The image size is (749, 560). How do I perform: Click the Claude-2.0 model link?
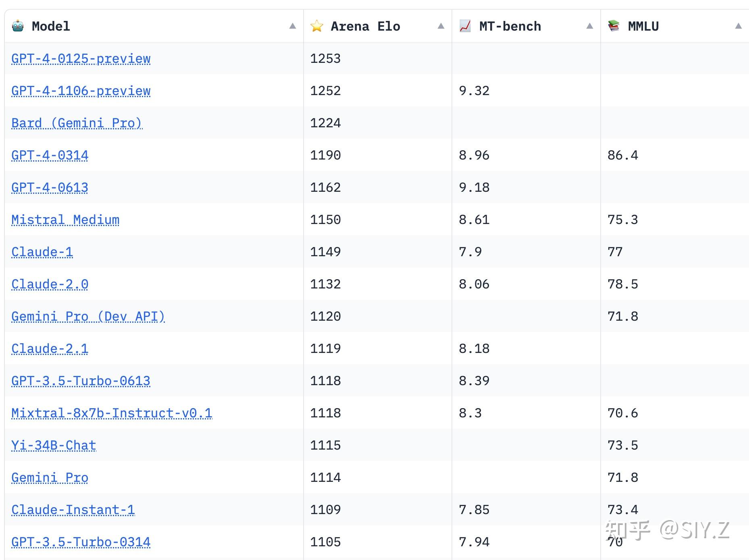tap(50, 284)
